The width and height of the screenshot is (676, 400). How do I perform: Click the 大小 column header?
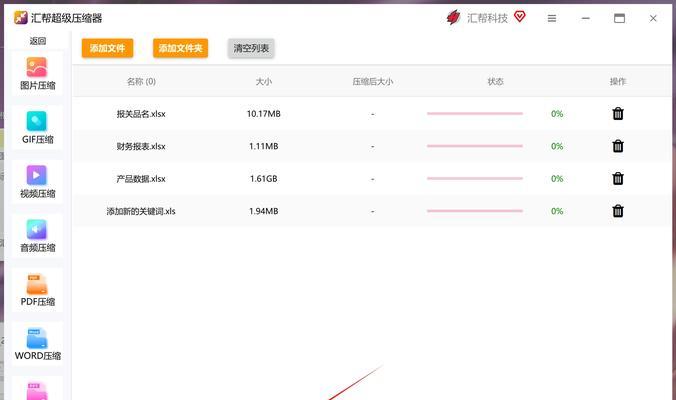tap(263, 81)
